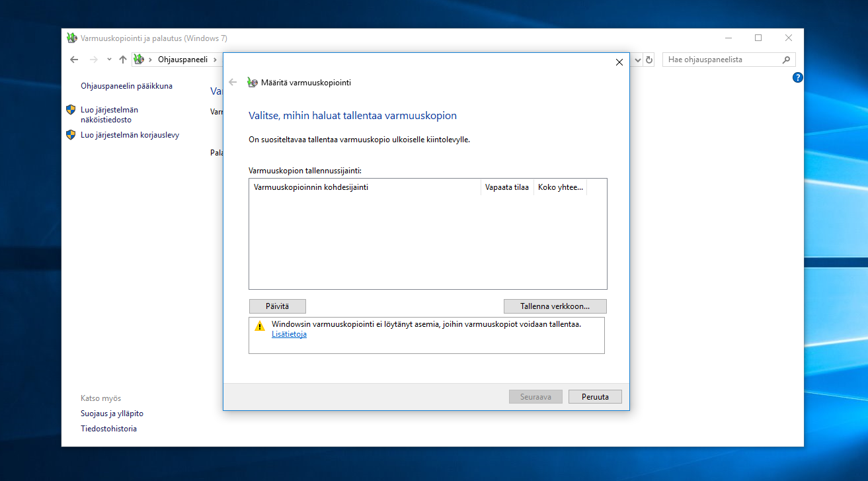Click shield icon next to näköistiedosto link
868x481 pixels.
(x=71, y=110)
